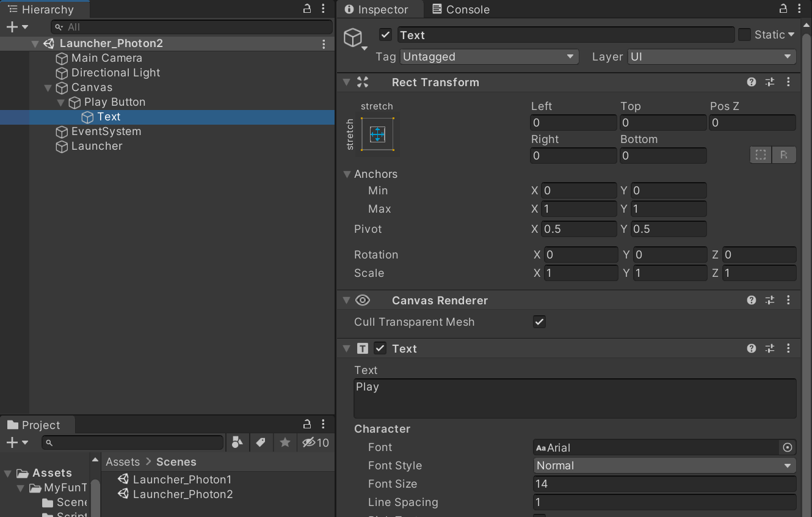Open the Launcher_Photon1 scene asset

[175, 480]
